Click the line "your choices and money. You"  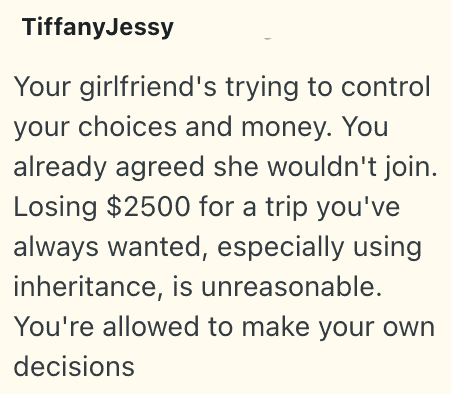(201, 127)
